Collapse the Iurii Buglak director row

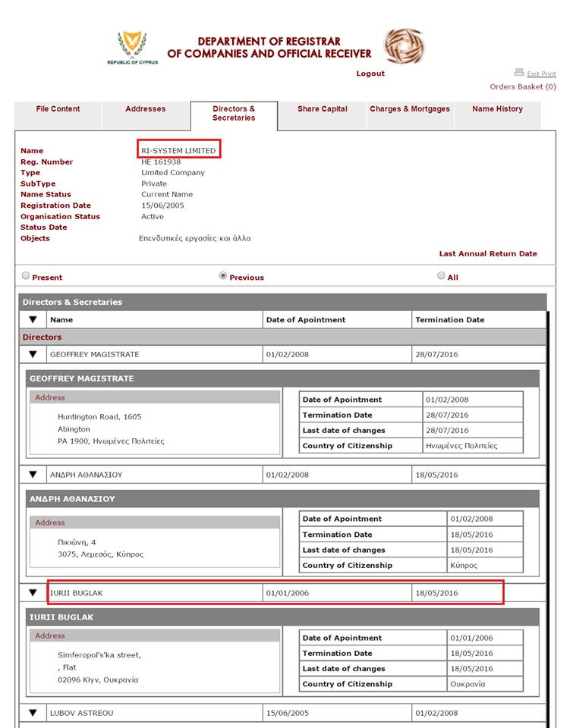[33, 593]
